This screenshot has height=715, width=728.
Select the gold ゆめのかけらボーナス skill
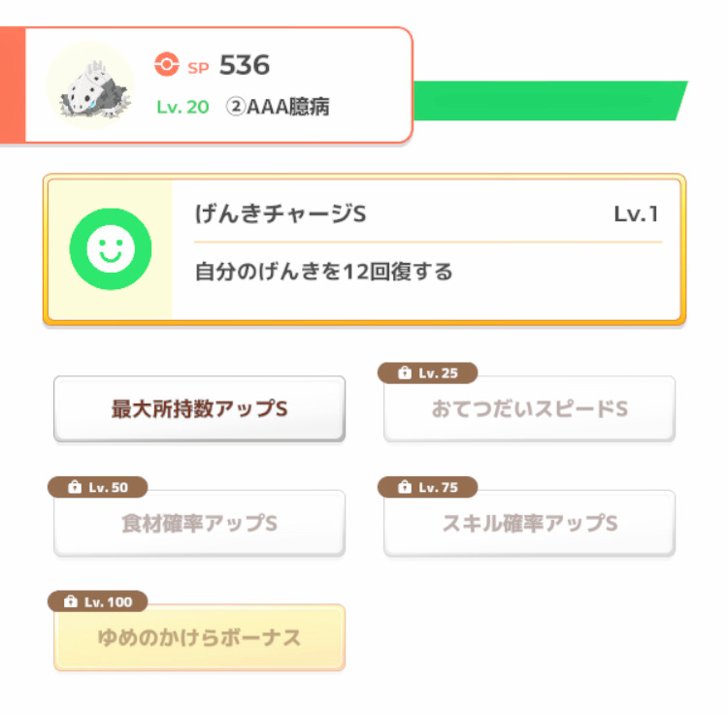199,637
